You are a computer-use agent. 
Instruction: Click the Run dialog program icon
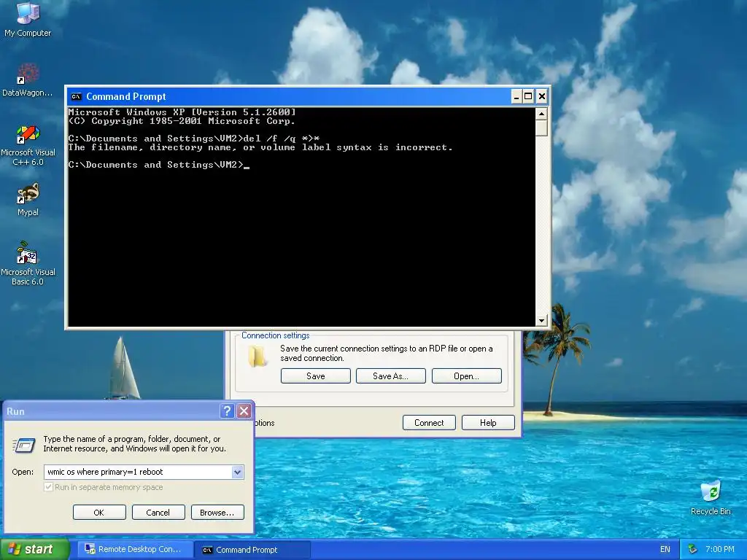[x=24, y=446]
